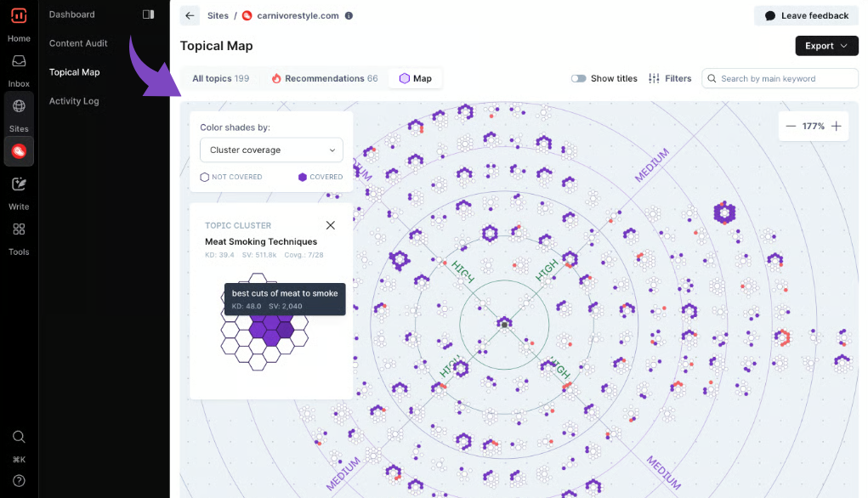The height and width of the screenshot is (498, 868).
Task: Close the Topic Cluster panel
Action: [x=331, y=225]
